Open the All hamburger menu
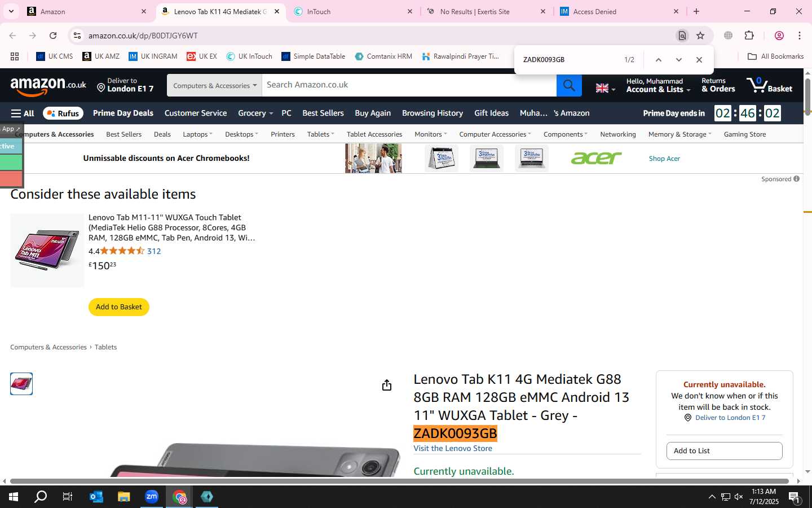 23,113
